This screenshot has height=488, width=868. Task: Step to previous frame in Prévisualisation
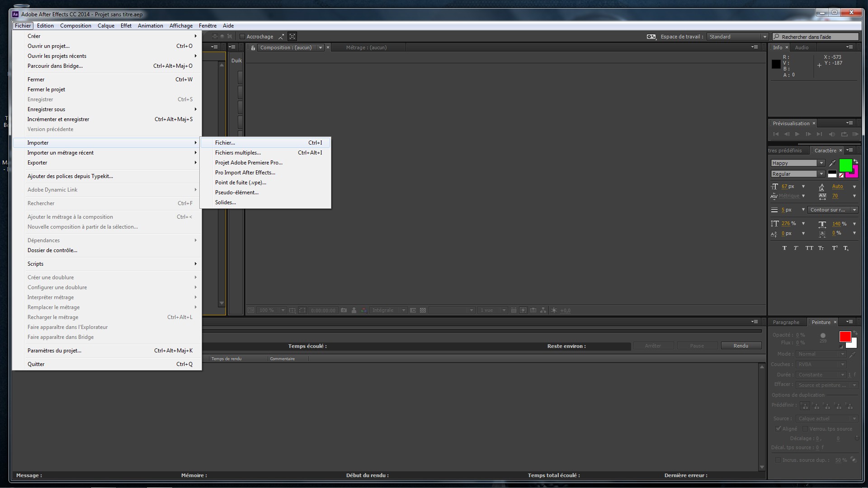pyautogui.click(x=787, y=134)
